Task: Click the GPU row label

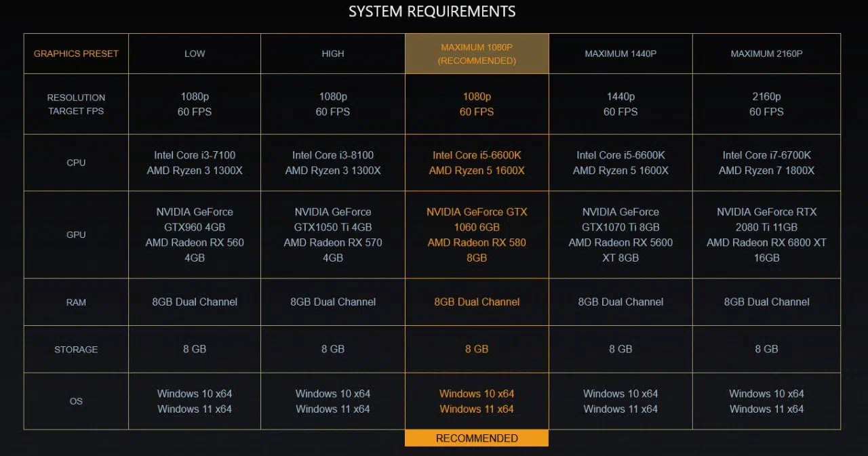Action: pyautogui.click(x=76, y=234)
